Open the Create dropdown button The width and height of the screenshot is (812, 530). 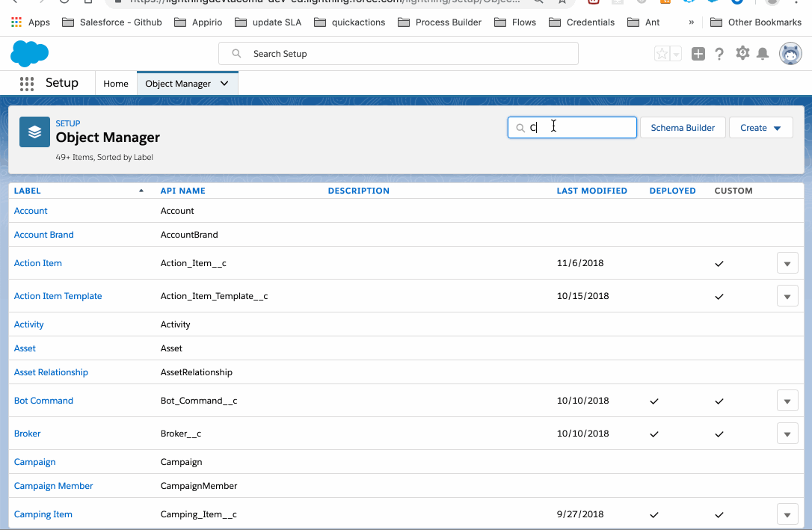click(x=760, y=127)
